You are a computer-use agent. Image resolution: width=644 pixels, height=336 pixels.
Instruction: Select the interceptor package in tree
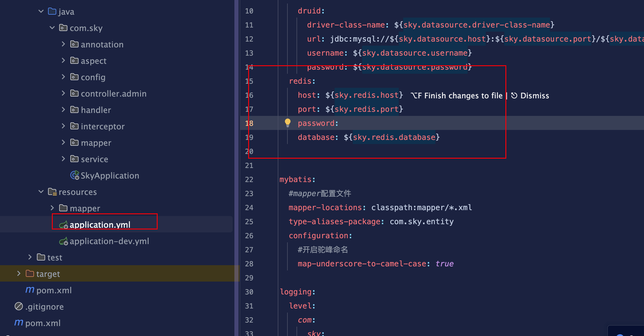pyautogui.click(x=103, y=126)
